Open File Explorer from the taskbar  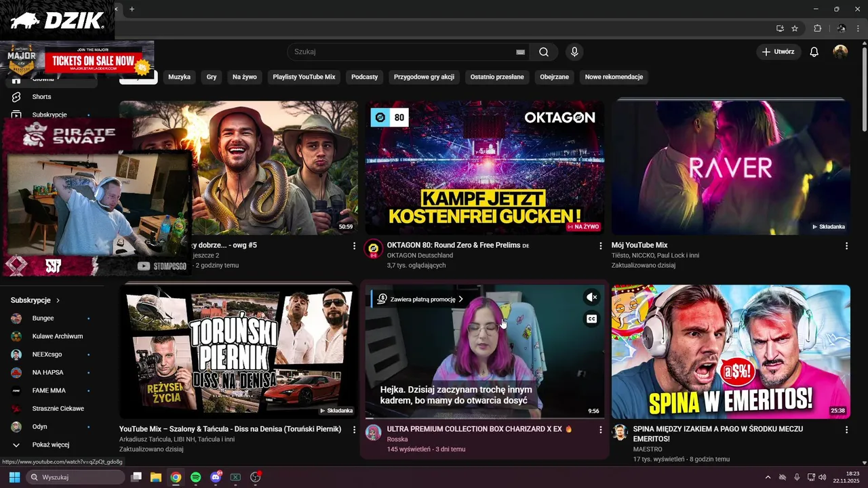(x=155, y=477)
